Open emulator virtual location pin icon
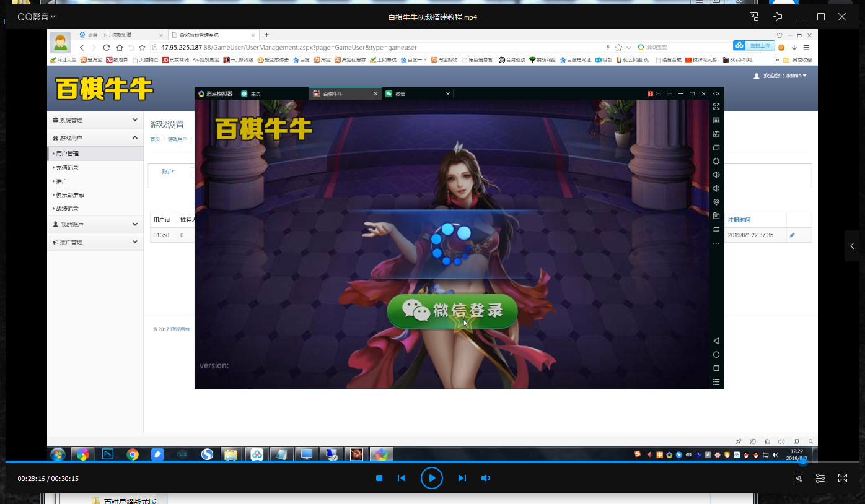The height and width of the screenshot is (504, 865). (x=716, y=202)
